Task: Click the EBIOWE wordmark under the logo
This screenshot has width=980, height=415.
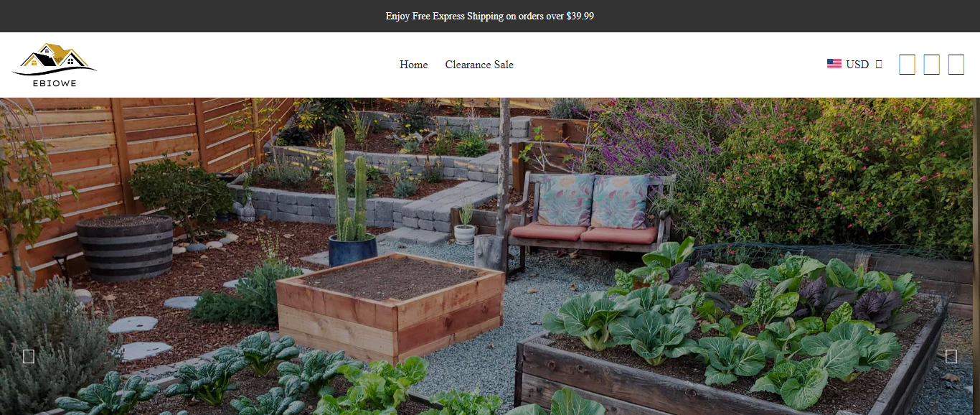Action: click(x=55, y=83)
